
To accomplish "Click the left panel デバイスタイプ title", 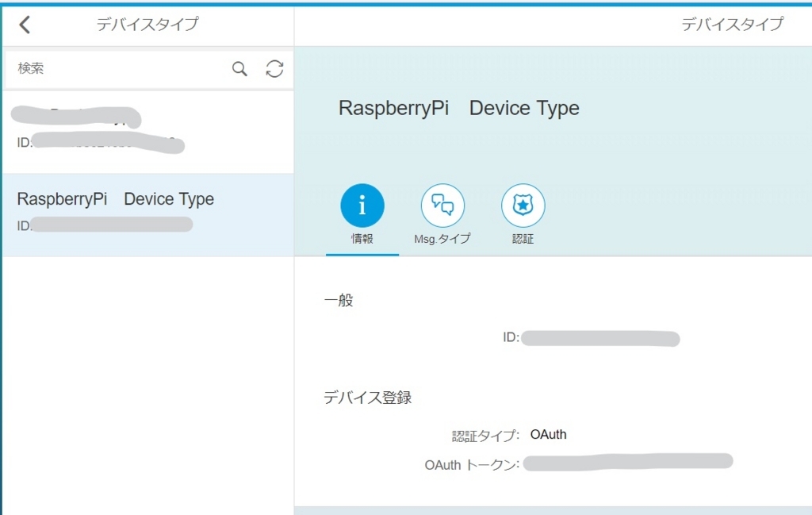I will (147, 24).
